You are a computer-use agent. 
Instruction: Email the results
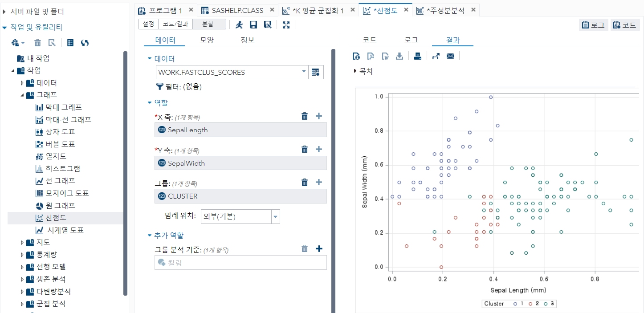(x=450, y=56)
